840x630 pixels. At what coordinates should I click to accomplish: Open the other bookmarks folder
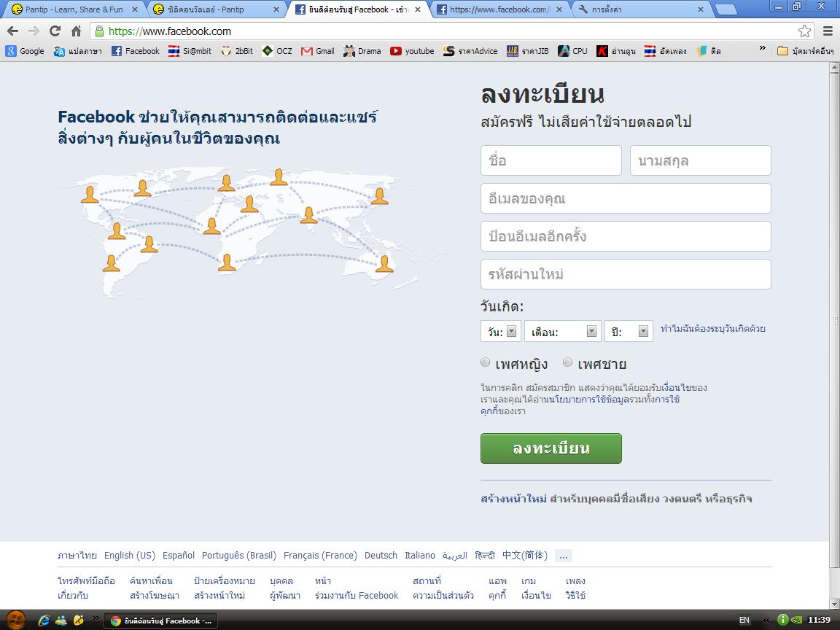click(805, 51)
